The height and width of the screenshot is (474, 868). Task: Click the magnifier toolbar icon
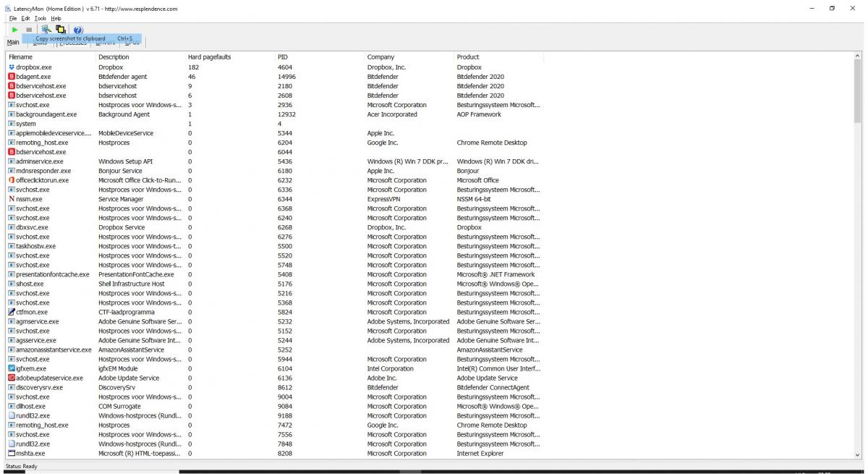[x=46, y=29]
